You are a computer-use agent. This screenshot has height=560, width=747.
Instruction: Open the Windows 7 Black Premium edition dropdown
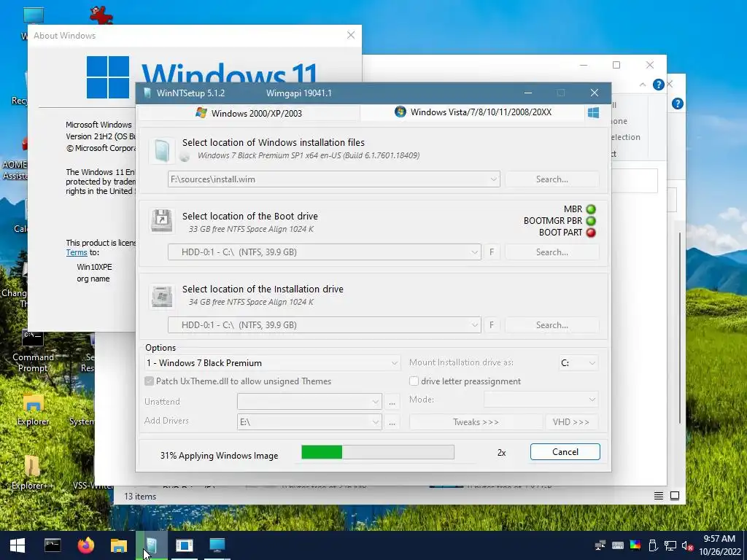click(x=395, y=363)
